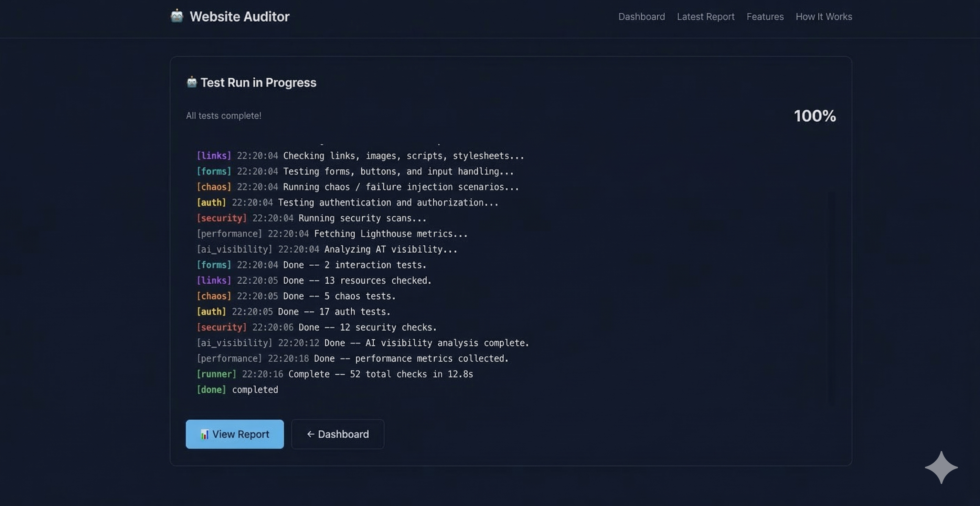Click the robot icon beside Test Run in Progress
This screenshot has height=506, width=980.
click(x=192, y=82)
